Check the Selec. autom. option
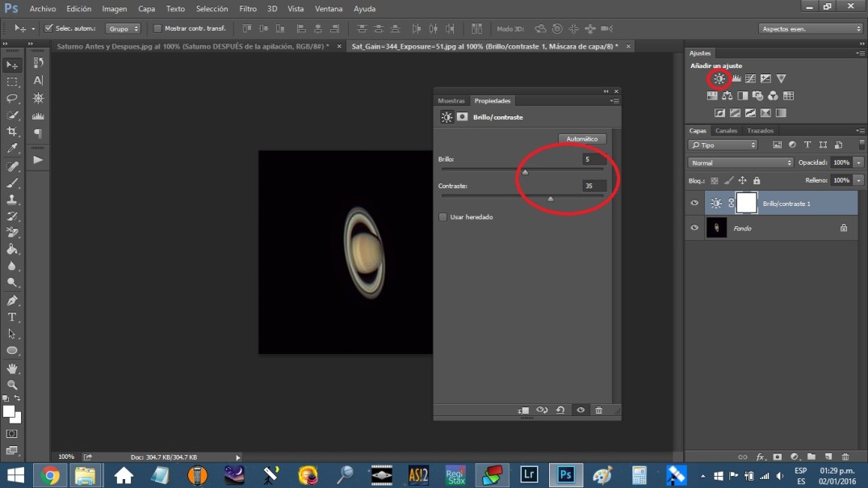Image resolution: width=868 pixels, height=488 pixels. (x=48, y=28)
